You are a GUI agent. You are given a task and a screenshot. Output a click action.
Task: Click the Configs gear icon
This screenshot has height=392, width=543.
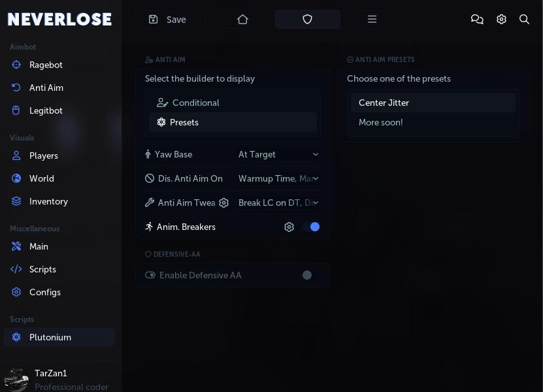coord(16,292)
